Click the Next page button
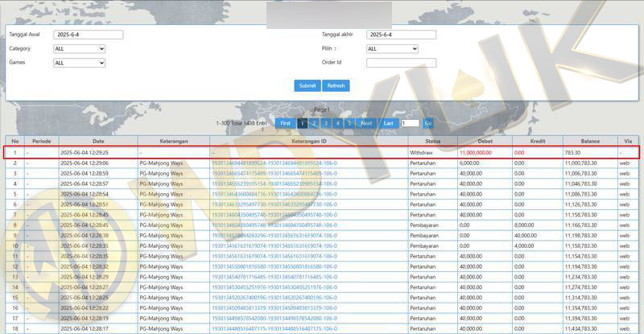 (x=366, y=123)
